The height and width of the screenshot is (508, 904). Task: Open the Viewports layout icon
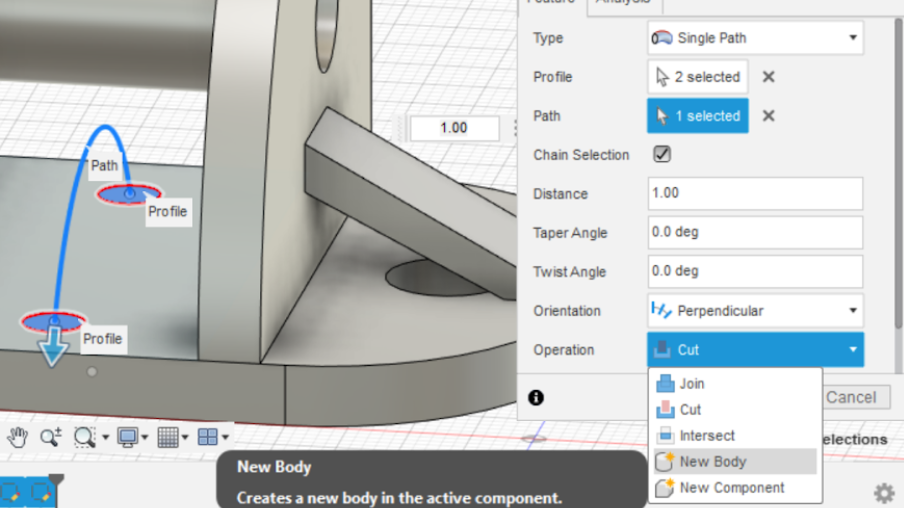click(x=208, y=437)
